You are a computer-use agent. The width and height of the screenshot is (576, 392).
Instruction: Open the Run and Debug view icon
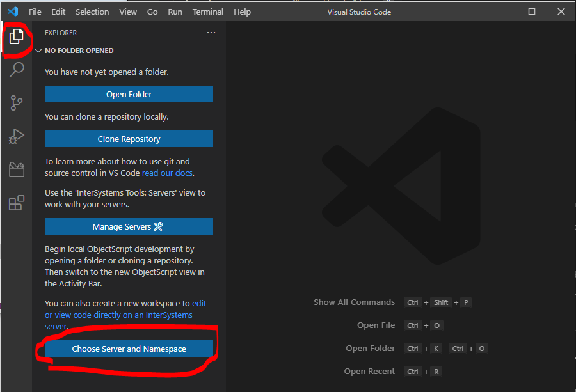(17, 136)
